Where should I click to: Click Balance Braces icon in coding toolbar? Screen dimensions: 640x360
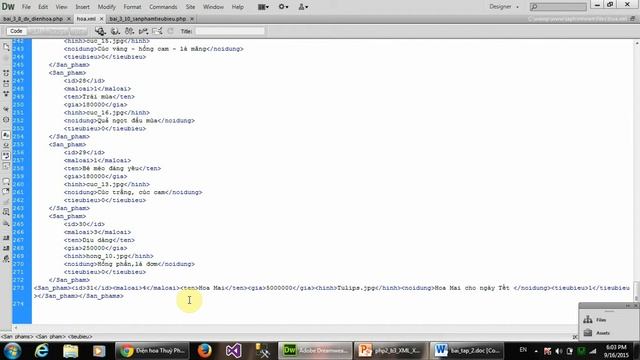(x=6, y=120)
